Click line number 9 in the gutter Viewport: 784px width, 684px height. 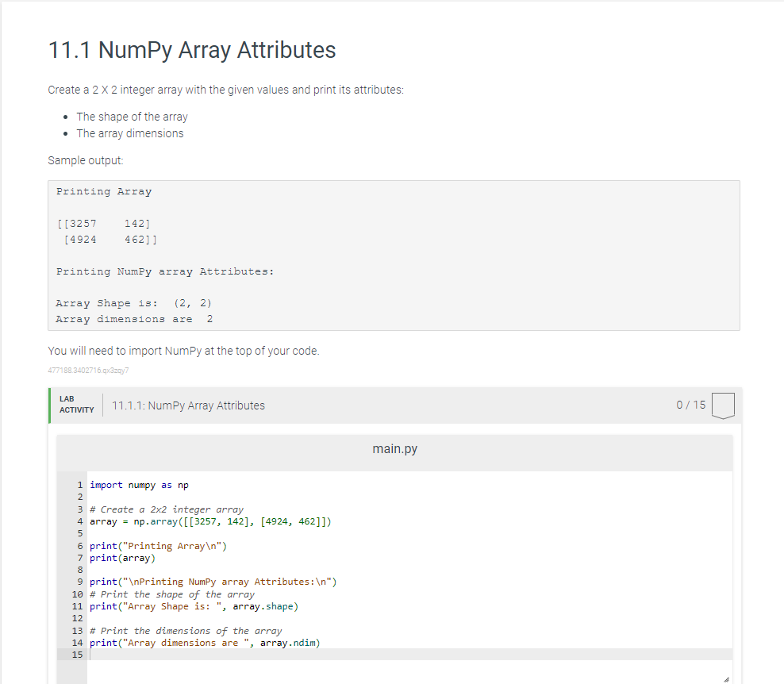(80, 582)
